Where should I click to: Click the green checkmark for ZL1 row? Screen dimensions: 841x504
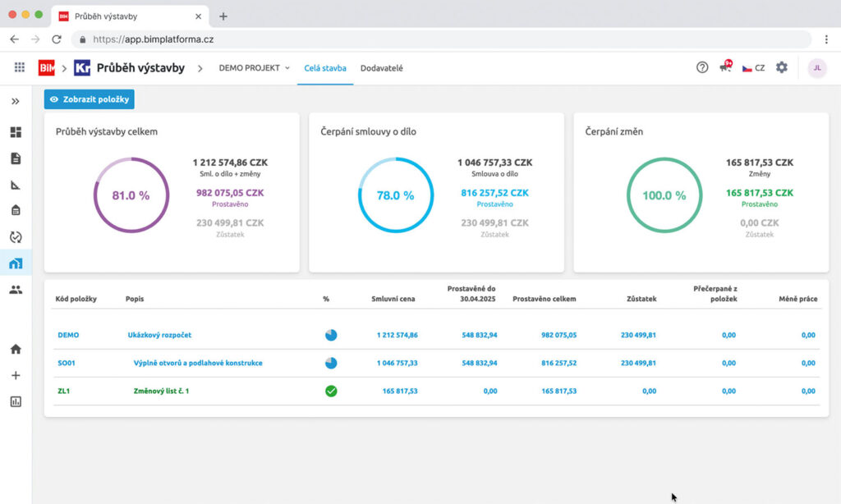click(331, 392)
